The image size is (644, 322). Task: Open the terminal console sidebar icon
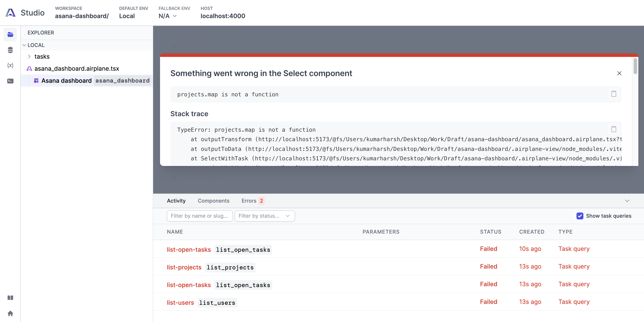tap(10, 81)
